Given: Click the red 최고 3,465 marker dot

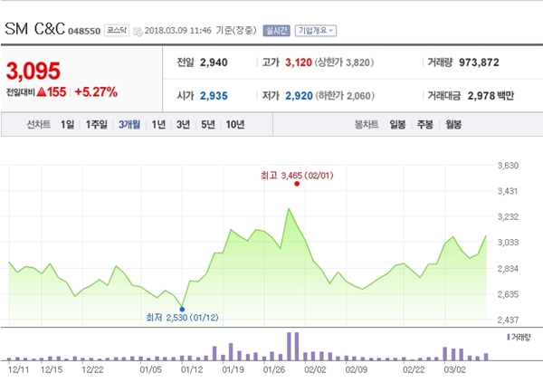Looking at the screenshot, I should click(x=297, y=184).
